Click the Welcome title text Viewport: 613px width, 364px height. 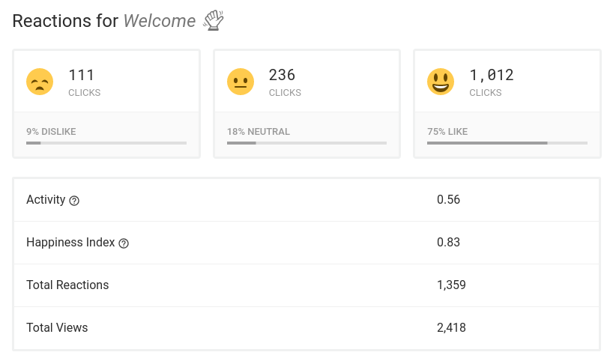(160, 21)
